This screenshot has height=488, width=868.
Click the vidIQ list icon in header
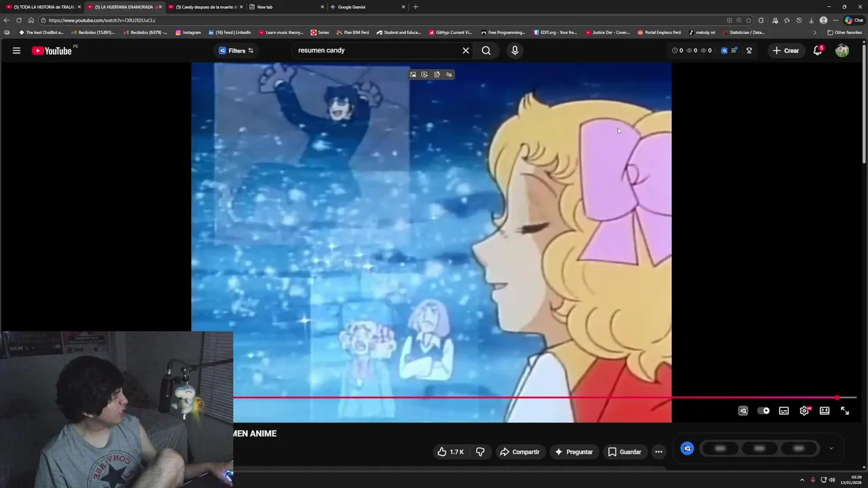pos(734,51)
